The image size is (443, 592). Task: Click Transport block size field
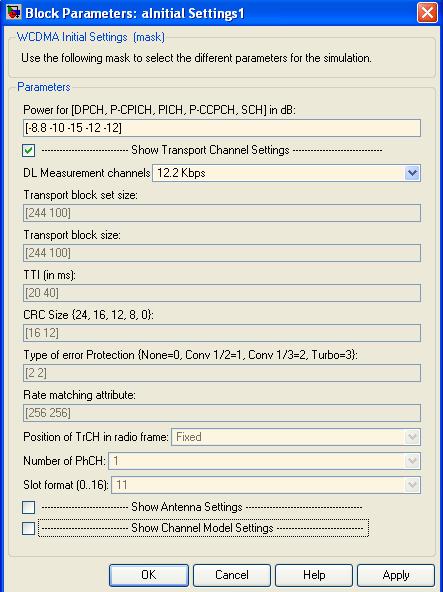tap(222, 253)
